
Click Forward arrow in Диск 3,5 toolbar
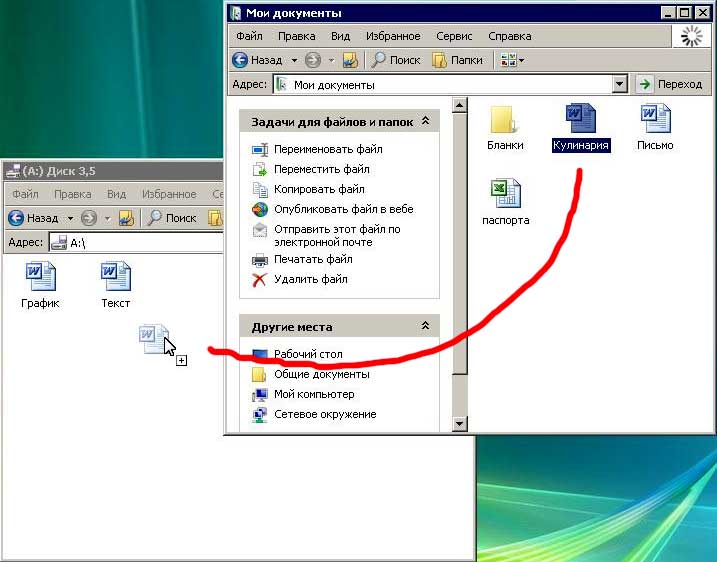(x=89, y=218)
